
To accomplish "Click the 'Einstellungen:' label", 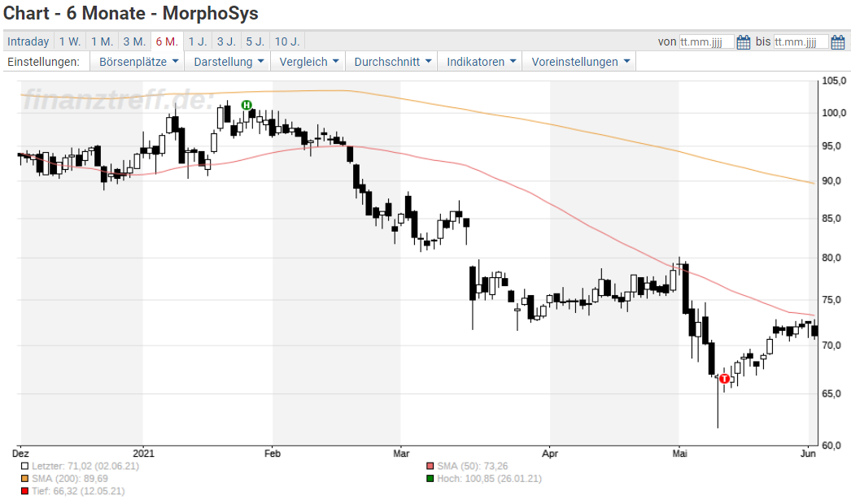I will click(x=43, y=62).
